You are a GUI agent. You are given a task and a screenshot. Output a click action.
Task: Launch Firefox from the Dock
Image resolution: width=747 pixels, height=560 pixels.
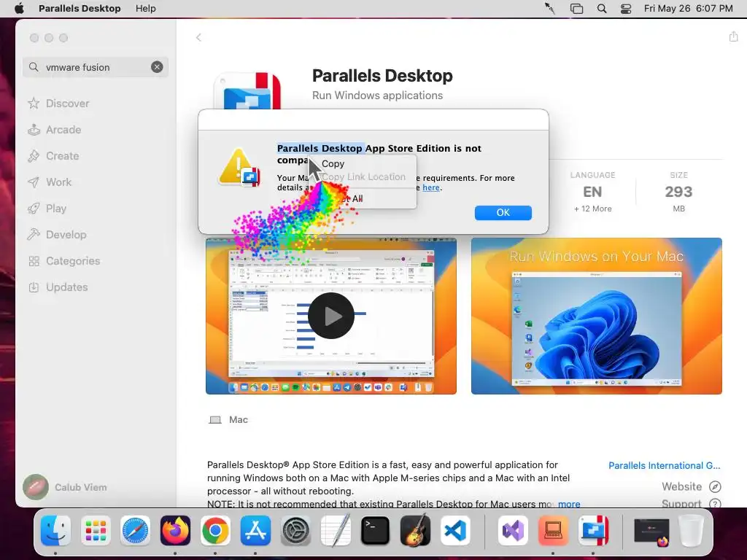coord(175,530)
